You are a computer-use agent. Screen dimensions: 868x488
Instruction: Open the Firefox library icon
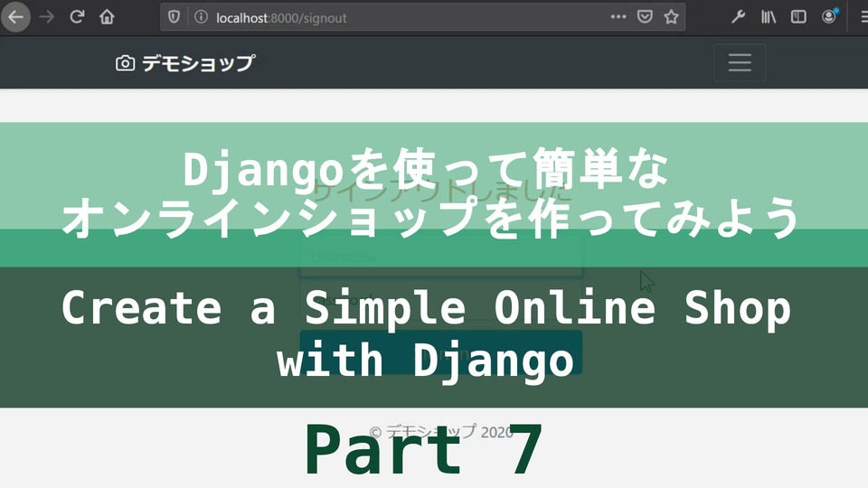click(769, 17)
